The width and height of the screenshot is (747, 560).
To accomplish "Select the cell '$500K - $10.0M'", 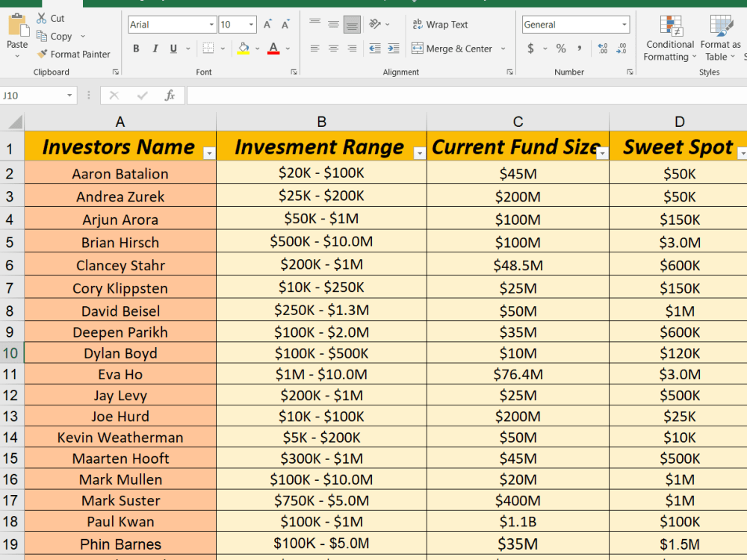I will (321, 241).
